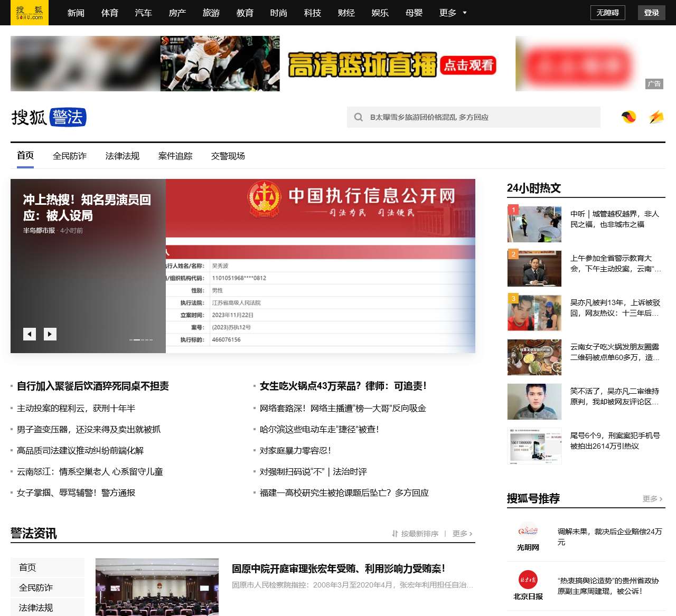Select the 首页 tab under channel header

click(x=25, y=155)
